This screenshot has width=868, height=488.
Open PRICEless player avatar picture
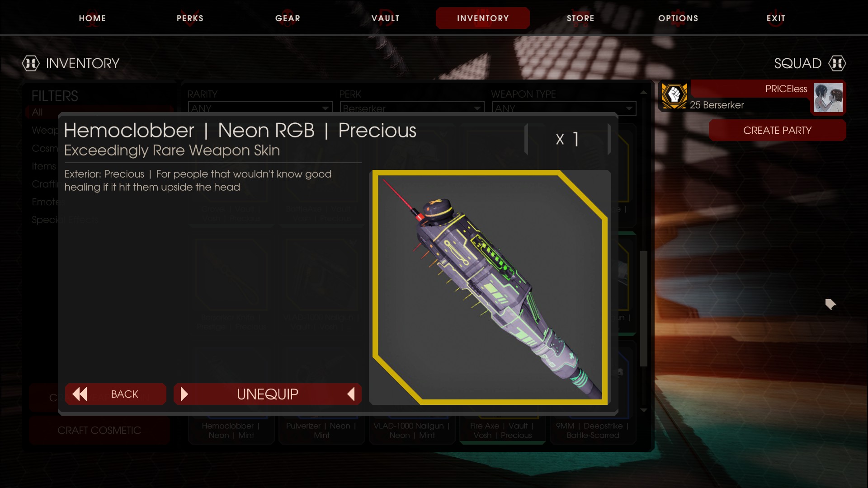[828, 98]
